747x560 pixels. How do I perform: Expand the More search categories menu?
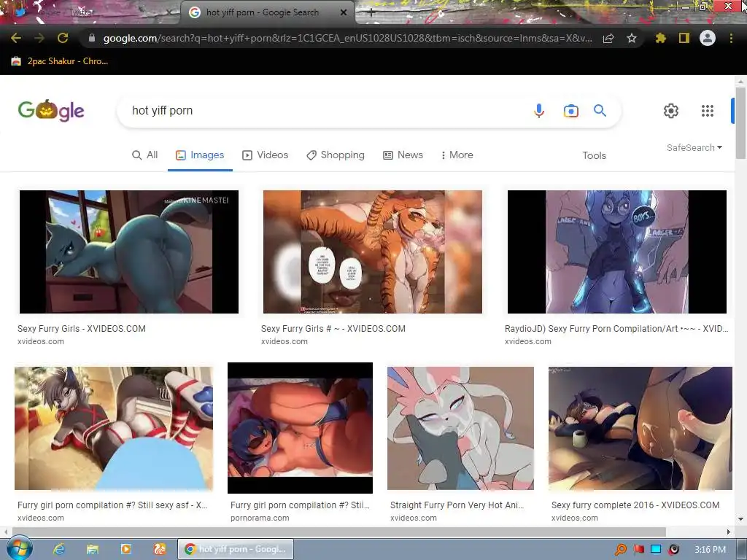(457, 155)
